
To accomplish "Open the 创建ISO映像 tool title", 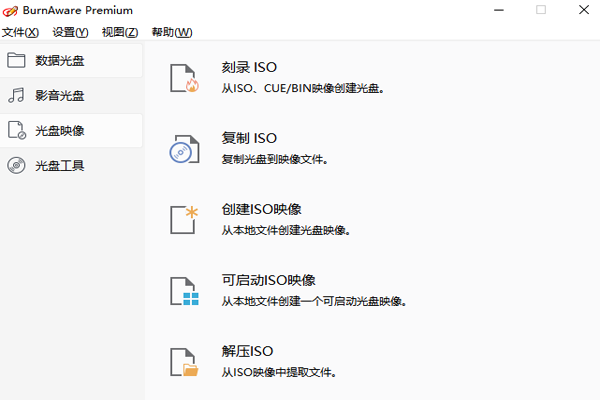I will (x=261, y=209).
